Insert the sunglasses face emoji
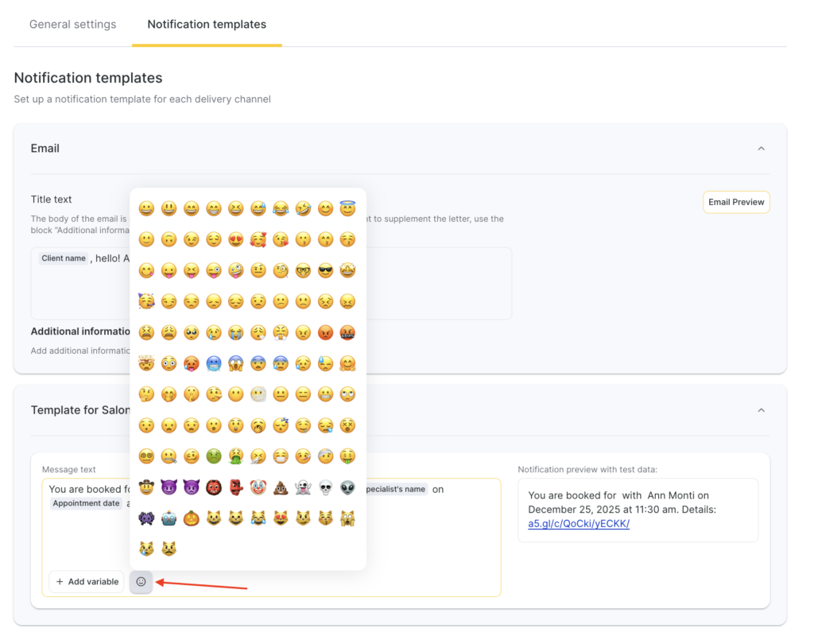The image size is (814, 644). pyautogui.click(x=325, y=270)
